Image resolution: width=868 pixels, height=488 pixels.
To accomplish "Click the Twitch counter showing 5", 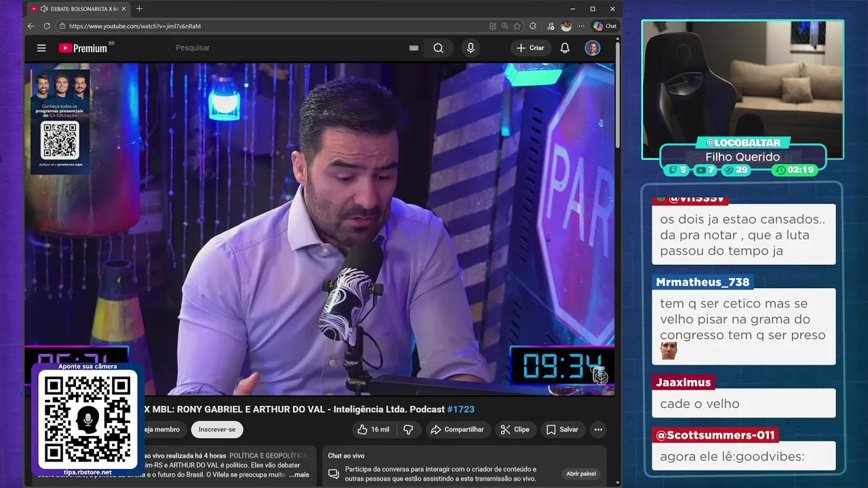I will pyautogui.click(x=677, y=170).
